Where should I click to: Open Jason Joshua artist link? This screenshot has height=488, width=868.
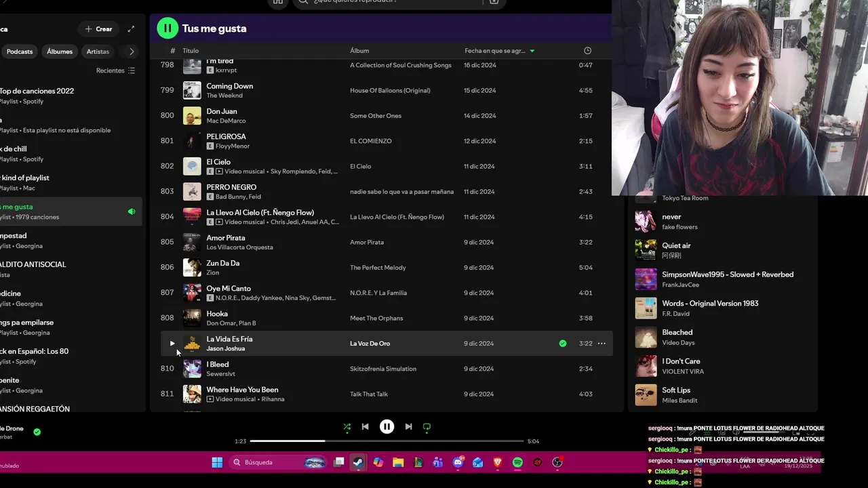point(225,348)
